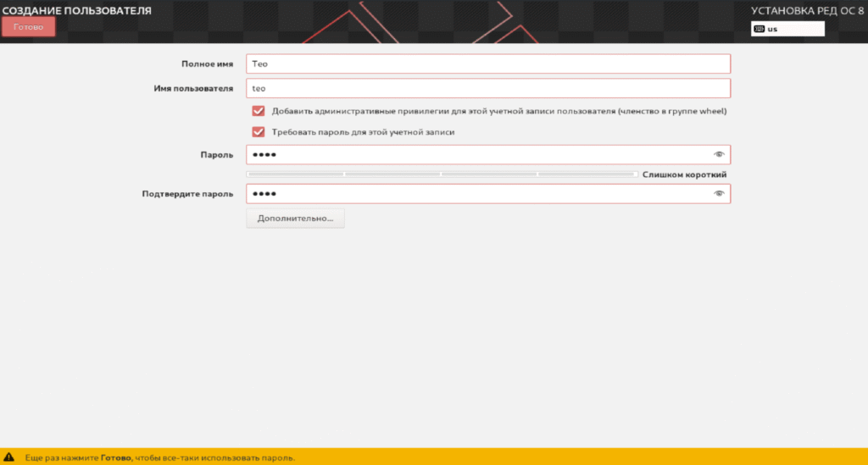868x465 pixels.
Task: Reveal confirmation password with eye icon
Action: point(719,194)
